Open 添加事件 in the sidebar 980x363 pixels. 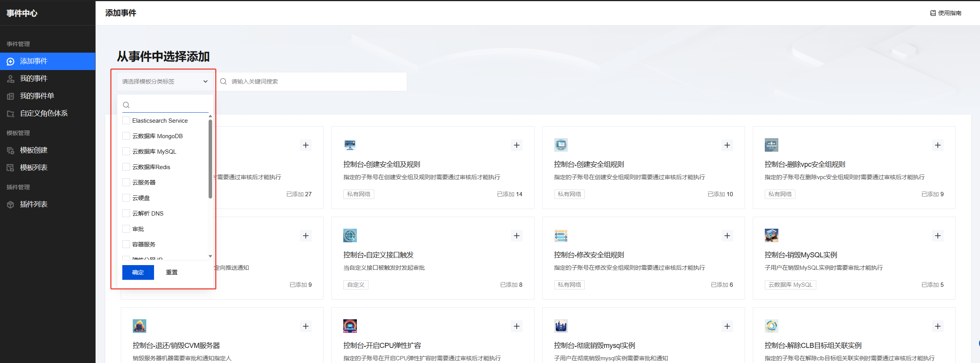tap(48, 61)
